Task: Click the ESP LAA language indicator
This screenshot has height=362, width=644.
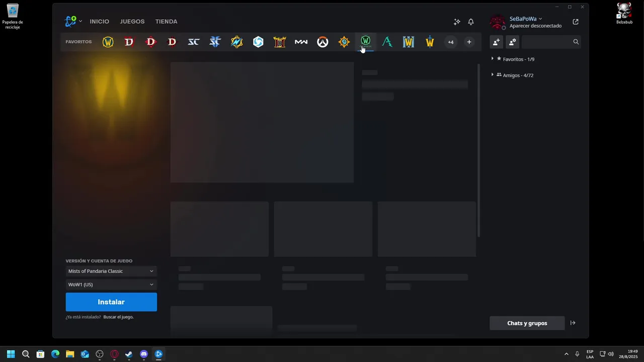Action: [590, 354]
